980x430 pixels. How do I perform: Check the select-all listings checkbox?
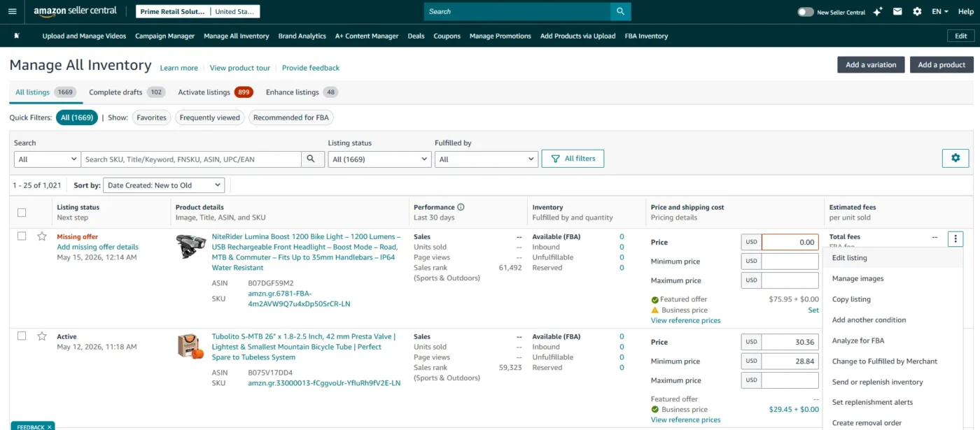point(22,213)
